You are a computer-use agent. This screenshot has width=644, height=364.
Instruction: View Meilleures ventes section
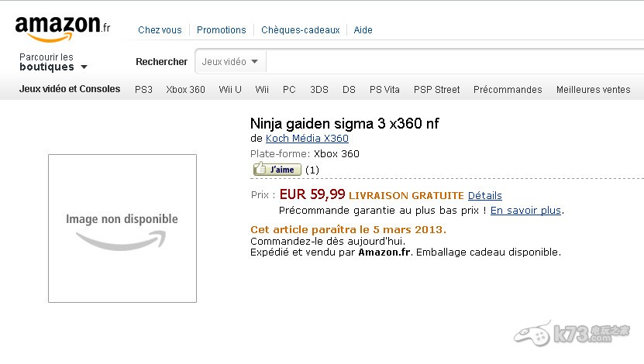[593, 90]
